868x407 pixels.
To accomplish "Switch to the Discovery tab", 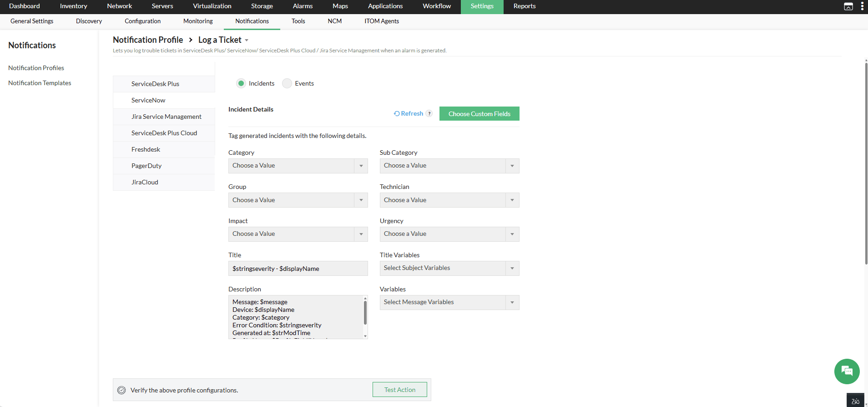I will point(89,21).
